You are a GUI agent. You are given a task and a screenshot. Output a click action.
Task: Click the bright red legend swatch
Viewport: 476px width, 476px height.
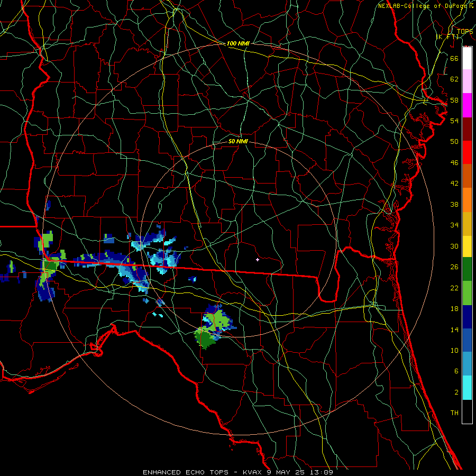tap(467, 152)
